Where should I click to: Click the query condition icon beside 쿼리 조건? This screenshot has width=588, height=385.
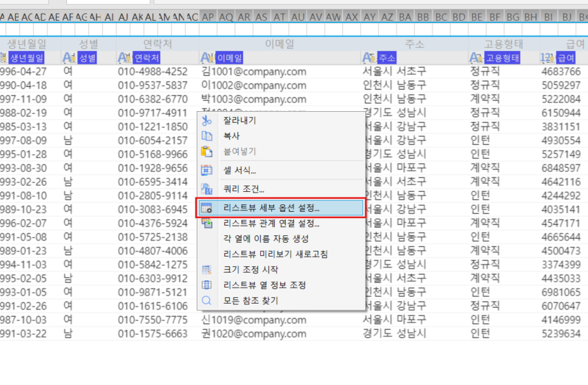click(x=206, y=189)
